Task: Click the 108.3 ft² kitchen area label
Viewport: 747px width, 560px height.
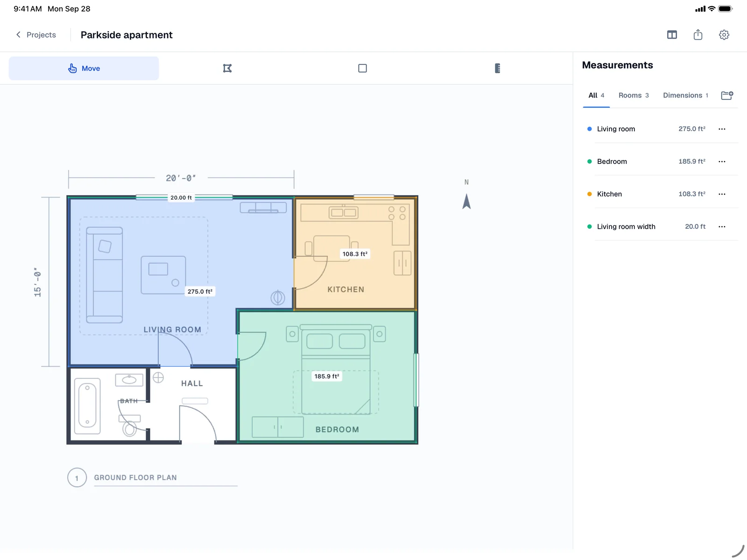Action: click(x=355, y=254)
